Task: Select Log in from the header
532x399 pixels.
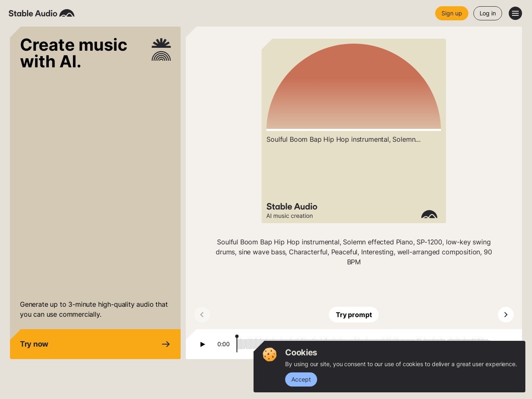Action: pyautogui.click(x=488, y=13)
